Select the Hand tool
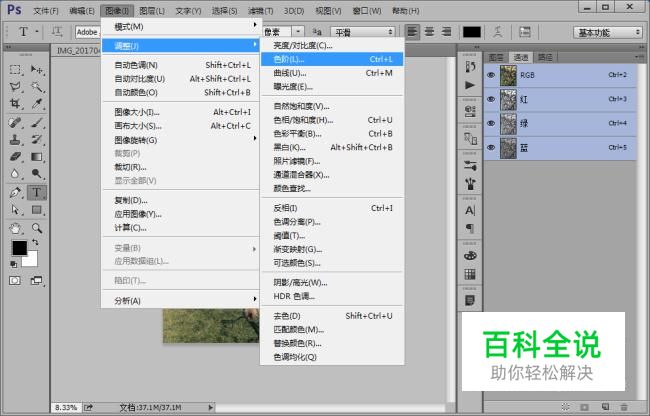The image size is (650, 416). [15, 228]
